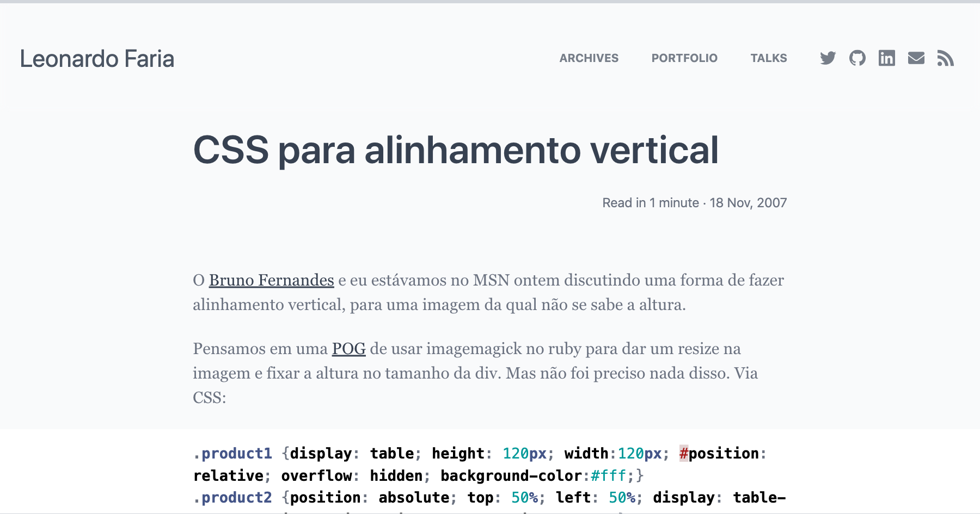980x514 pixels.
Task: Select the .product2 selector in the code
Action: pos(233,497)
